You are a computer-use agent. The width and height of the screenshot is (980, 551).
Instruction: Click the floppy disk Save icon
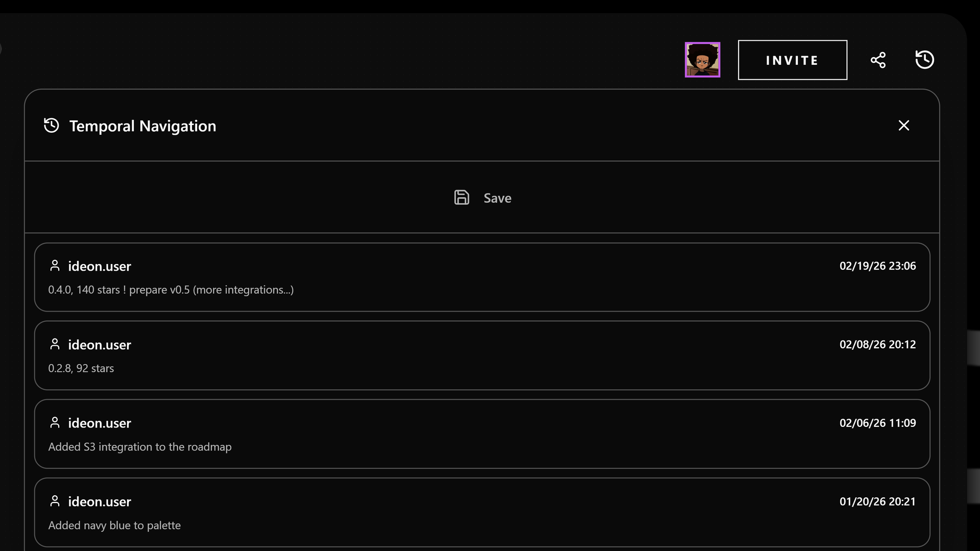click(x=461, y=198)
